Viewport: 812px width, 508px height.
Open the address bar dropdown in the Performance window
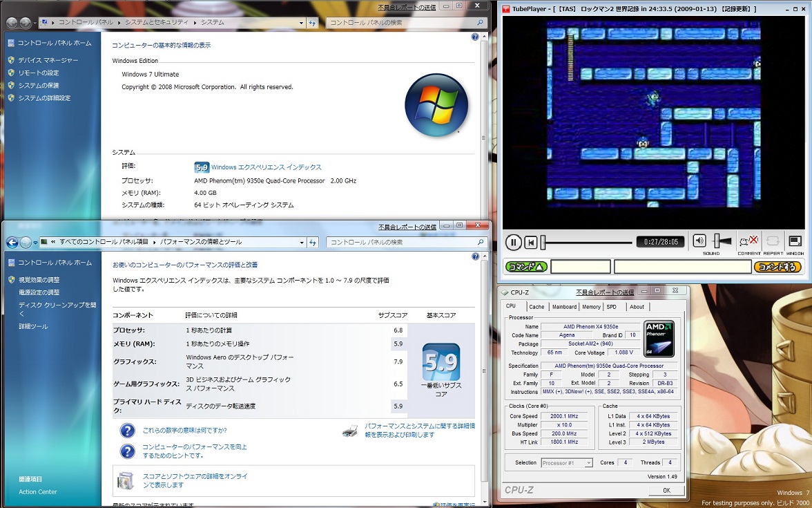click(301, 242)
